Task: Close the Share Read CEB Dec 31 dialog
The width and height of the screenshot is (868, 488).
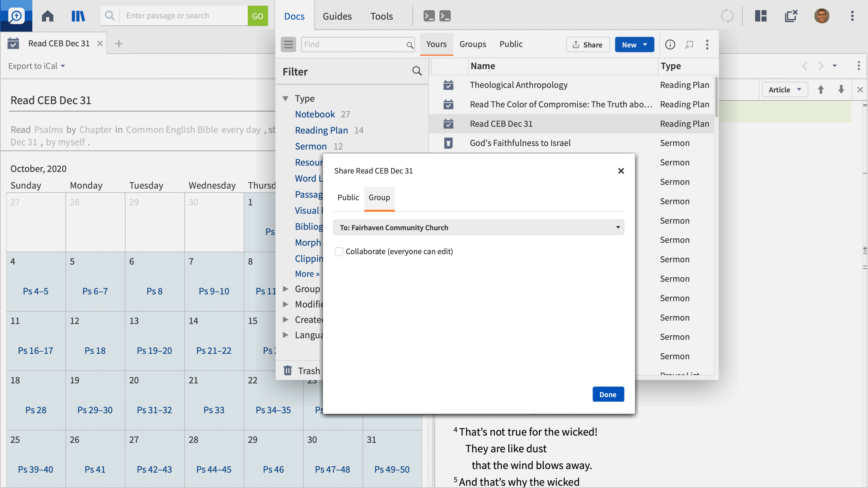Action: (621, 171)
